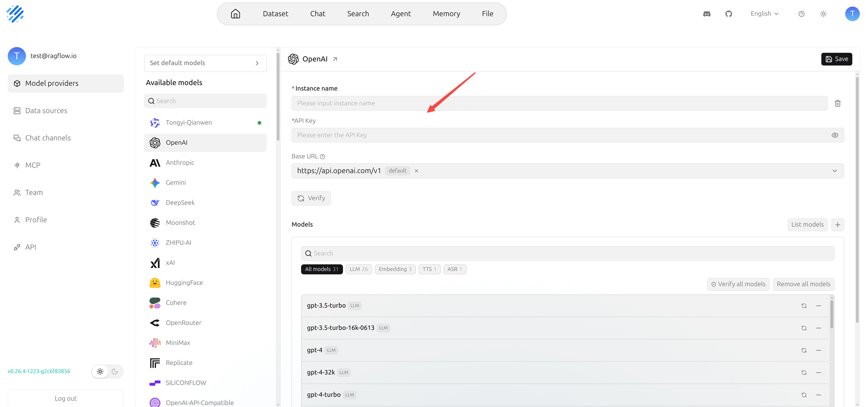Remove gpt-4-turbo with minus icon
868x407 pixels.
pyautogui.click(x=818, y=395)
